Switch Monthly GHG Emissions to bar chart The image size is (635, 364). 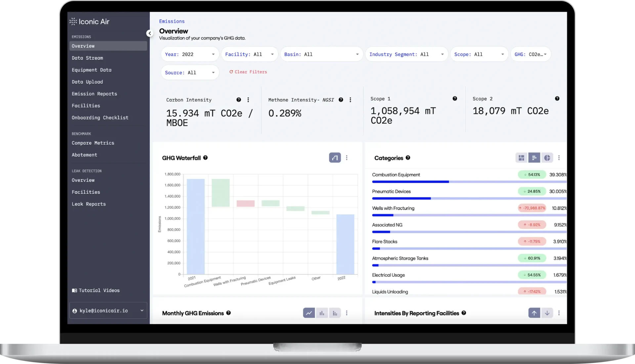(x=322, y=313)
